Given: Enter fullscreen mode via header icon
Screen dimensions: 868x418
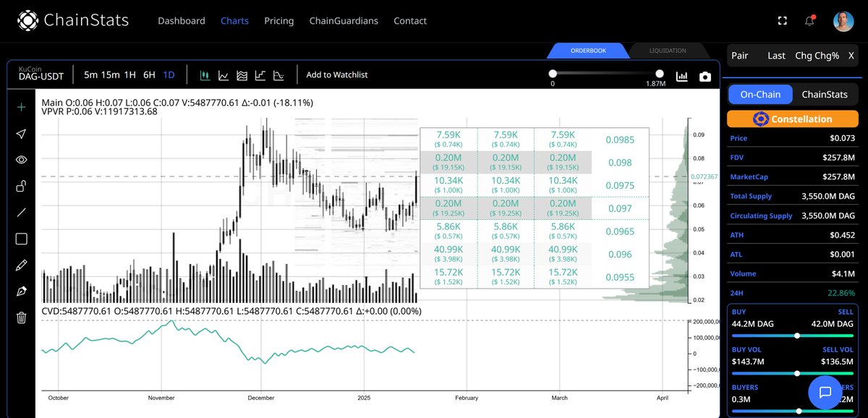Looking at the screenshot, I should click(782, 21).
